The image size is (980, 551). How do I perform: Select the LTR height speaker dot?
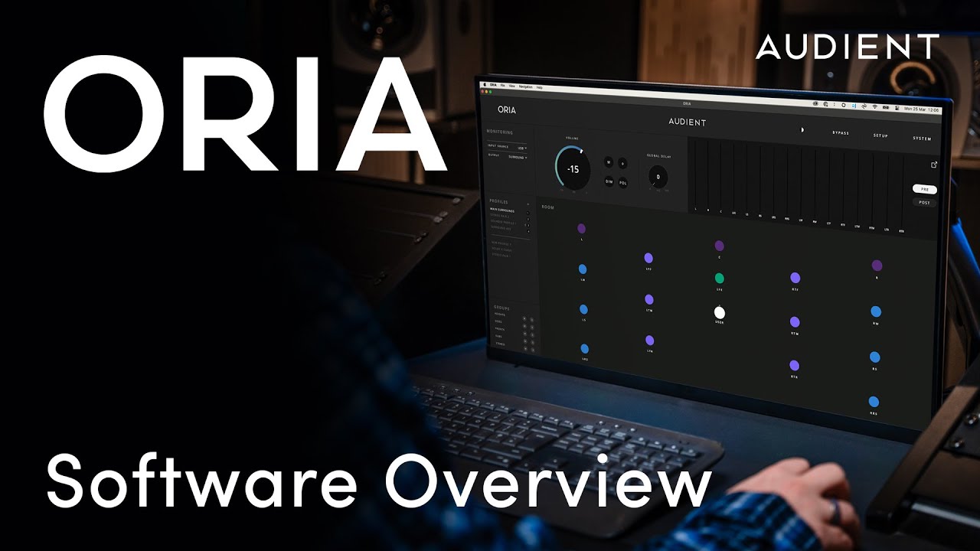coord(649,341)
